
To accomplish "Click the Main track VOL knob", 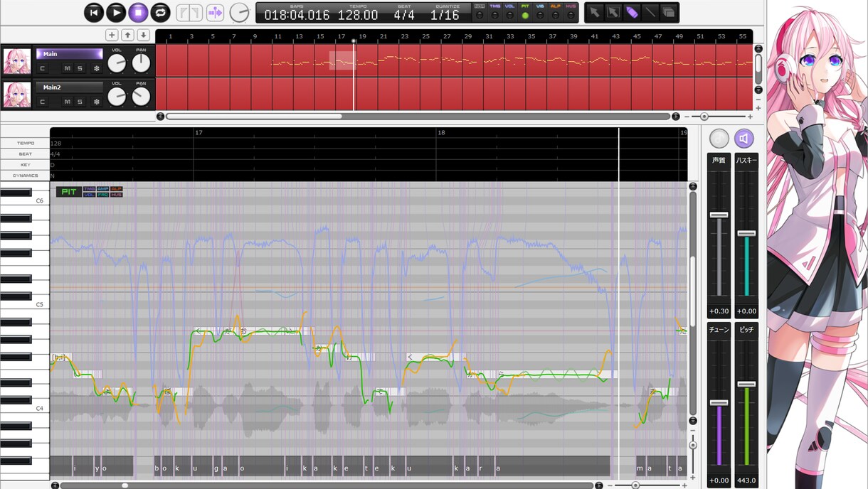I will click(x=117, y=63).
